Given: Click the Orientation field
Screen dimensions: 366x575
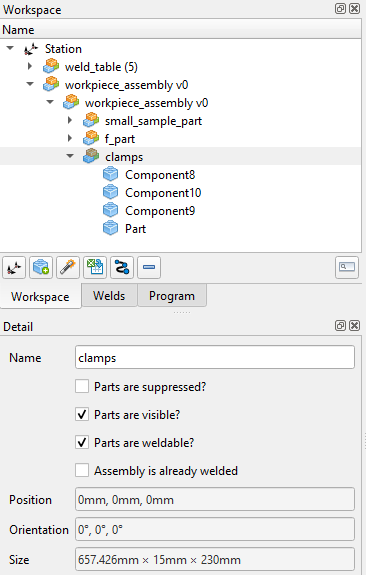Looking at the screenshot, I should tap(215, 529).
